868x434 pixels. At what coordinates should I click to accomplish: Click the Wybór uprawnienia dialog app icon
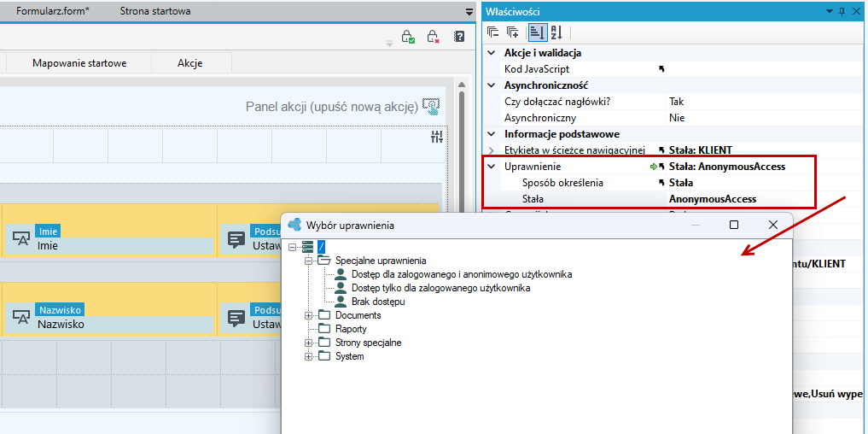(x=295, y=225)
